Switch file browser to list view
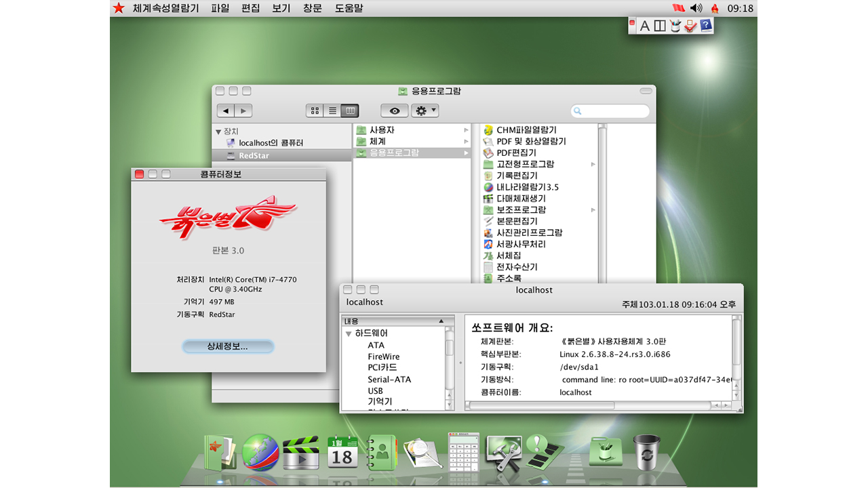 (x=332, y=110)
